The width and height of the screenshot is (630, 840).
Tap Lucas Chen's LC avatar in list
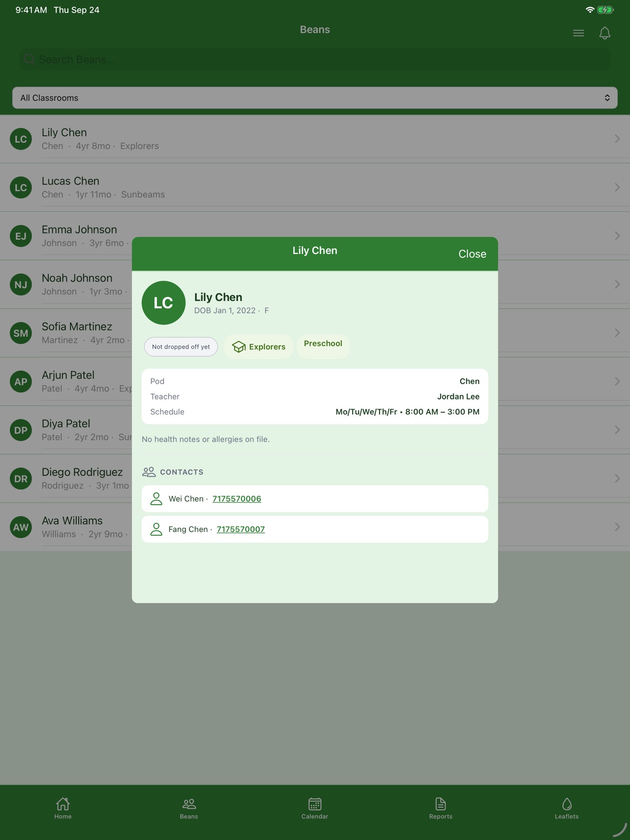[x=21, y=188]
